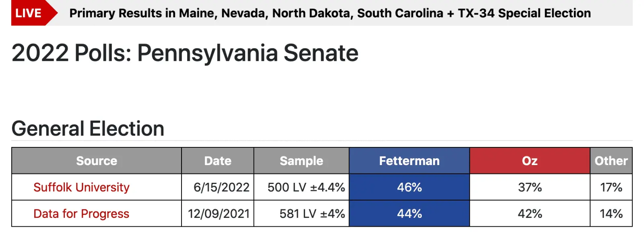Click the 6/15/2022 date cell
Image resolution: width=644 pixels, height=248 pixels.
(221, 187)
